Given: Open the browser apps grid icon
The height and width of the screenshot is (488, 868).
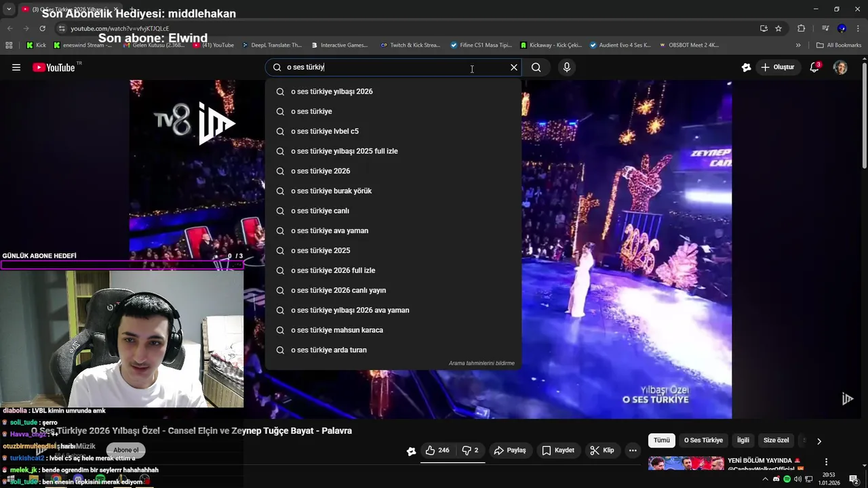Looking at the screenshot, I should click(9, 45).
